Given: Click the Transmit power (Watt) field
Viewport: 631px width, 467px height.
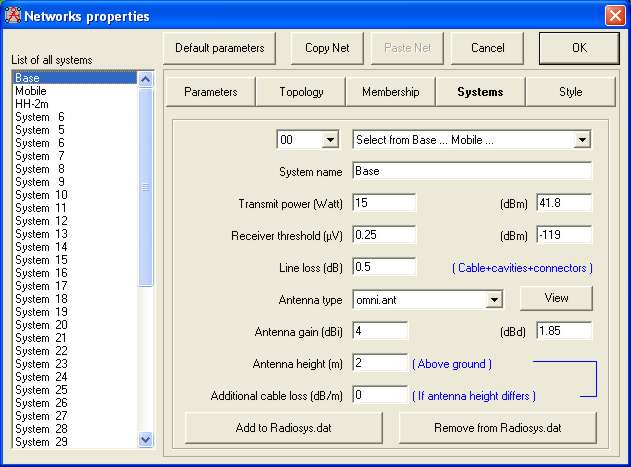Looking at the screenshot, I should (384, 203).
